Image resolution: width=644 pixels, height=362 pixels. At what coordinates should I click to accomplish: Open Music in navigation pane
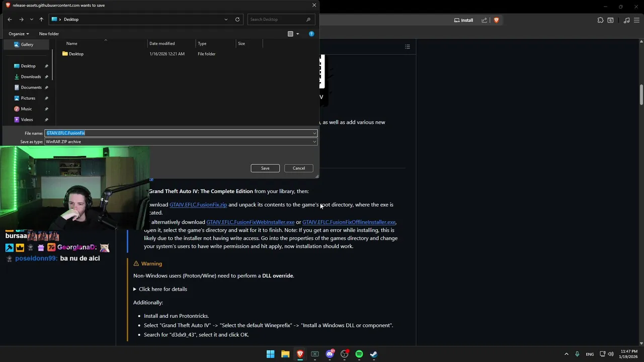[26, 109]
